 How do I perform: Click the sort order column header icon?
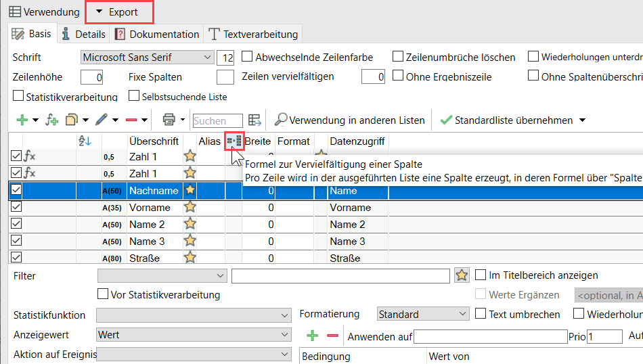(x=85, y=141)
